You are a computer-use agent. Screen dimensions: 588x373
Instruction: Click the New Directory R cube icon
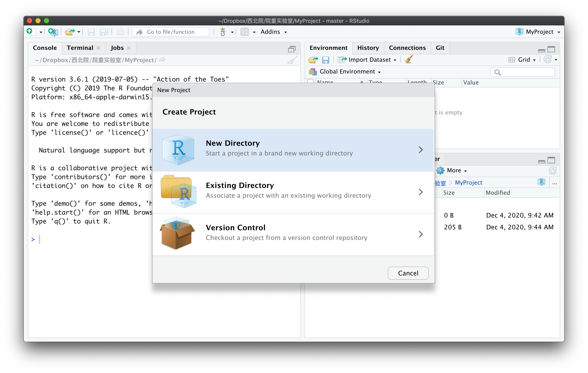tap(178, 150)
